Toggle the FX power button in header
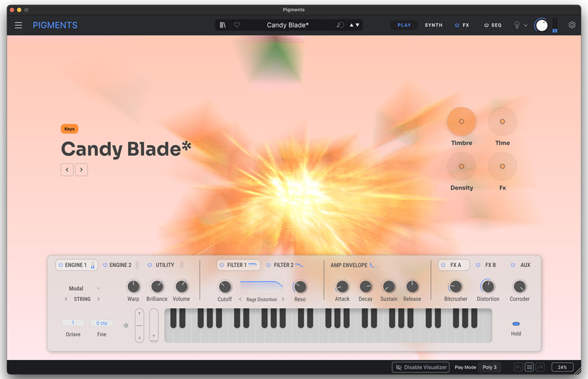Image resolution: width=588 pixels, height=379 pixels. 457,25
